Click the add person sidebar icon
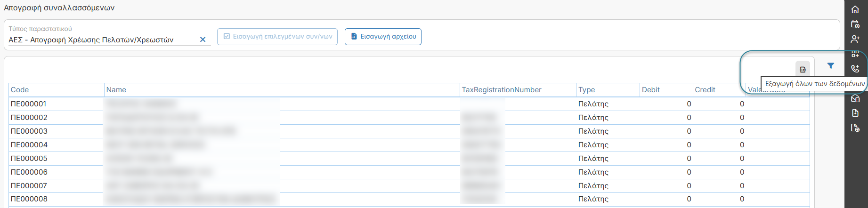Screen dimensions: 868x208 pyautogui.click(x=855, y=39)
